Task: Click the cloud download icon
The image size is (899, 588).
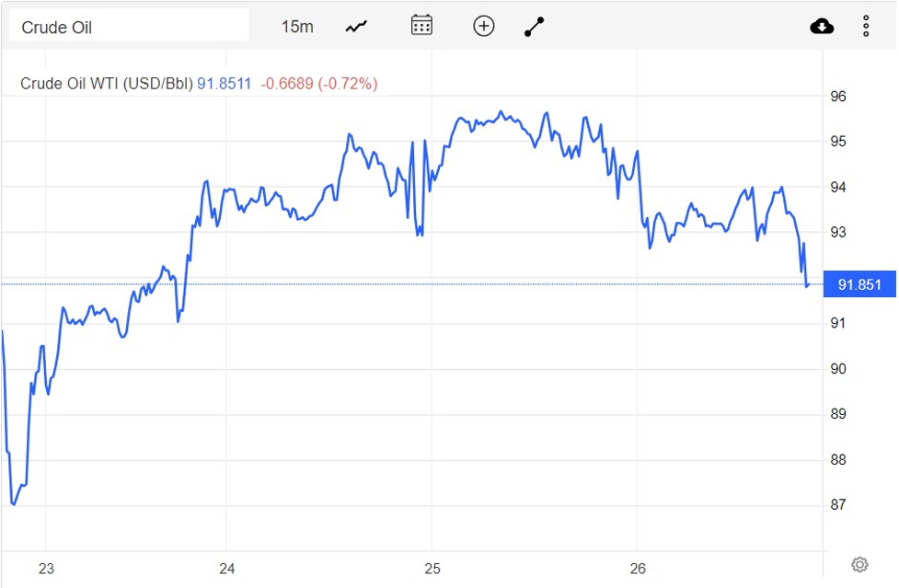Action: click(822, 27)
